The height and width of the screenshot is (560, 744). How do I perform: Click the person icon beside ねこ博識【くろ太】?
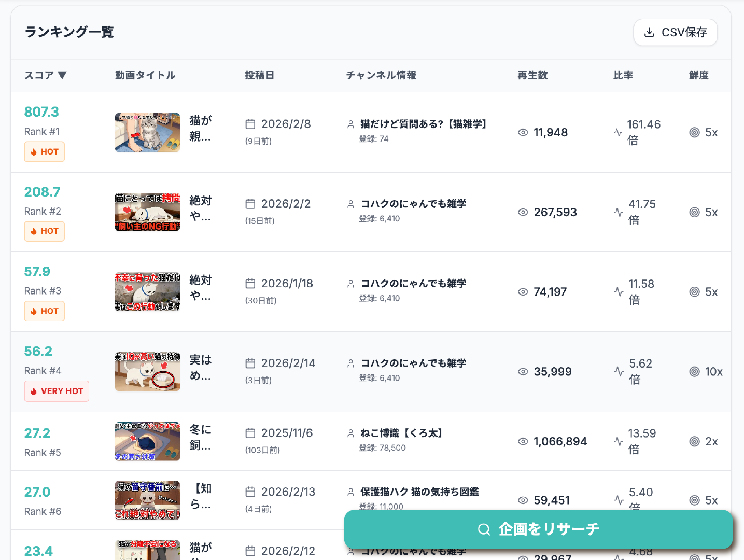pos(351,433)
